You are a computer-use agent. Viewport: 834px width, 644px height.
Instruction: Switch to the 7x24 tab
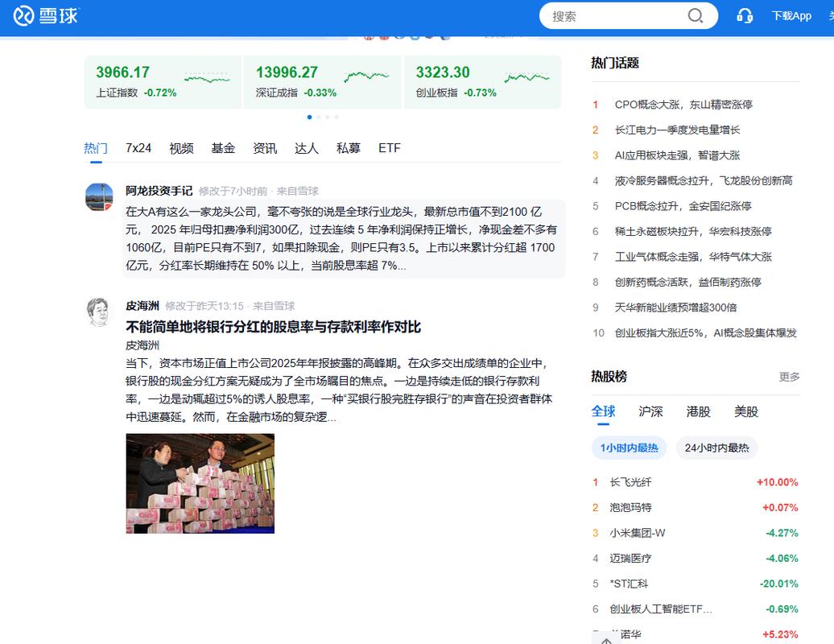(138, 148)
